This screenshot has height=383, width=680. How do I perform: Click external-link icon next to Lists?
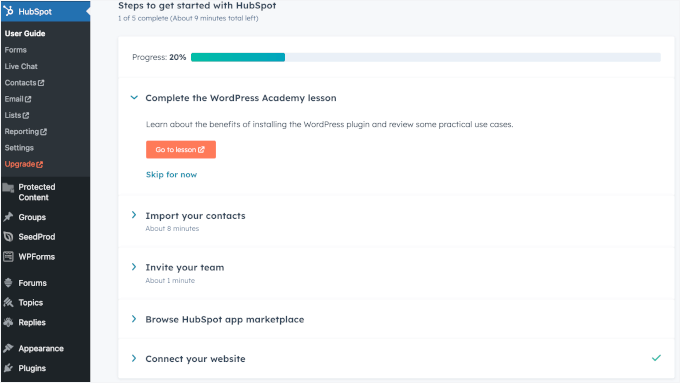[x=26, y=115]
